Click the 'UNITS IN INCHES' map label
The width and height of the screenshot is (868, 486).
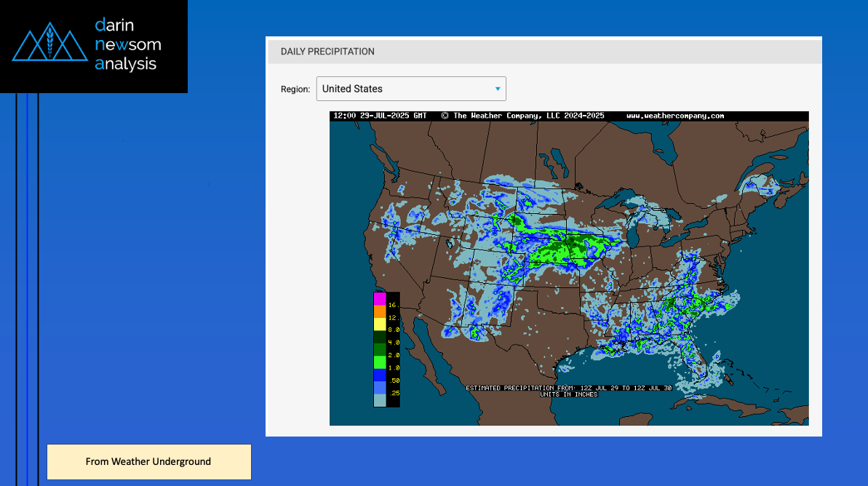(568, 394)
